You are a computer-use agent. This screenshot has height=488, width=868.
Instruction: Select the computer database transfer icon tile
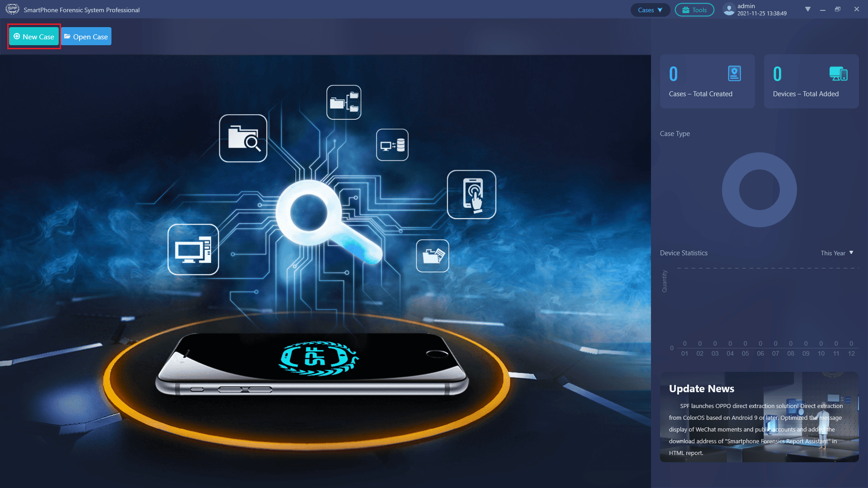392,145
